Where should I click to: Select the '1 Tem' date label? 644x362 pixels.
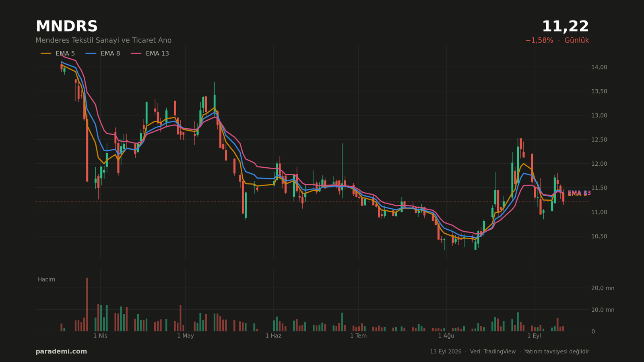(358, 336)
